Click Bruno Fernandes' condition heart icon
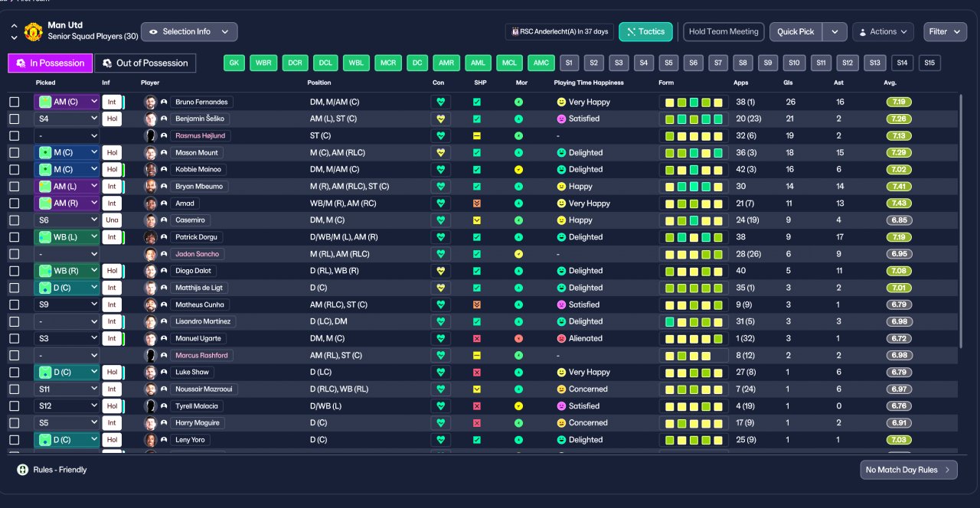980x508 pixels. coord(440,102)
